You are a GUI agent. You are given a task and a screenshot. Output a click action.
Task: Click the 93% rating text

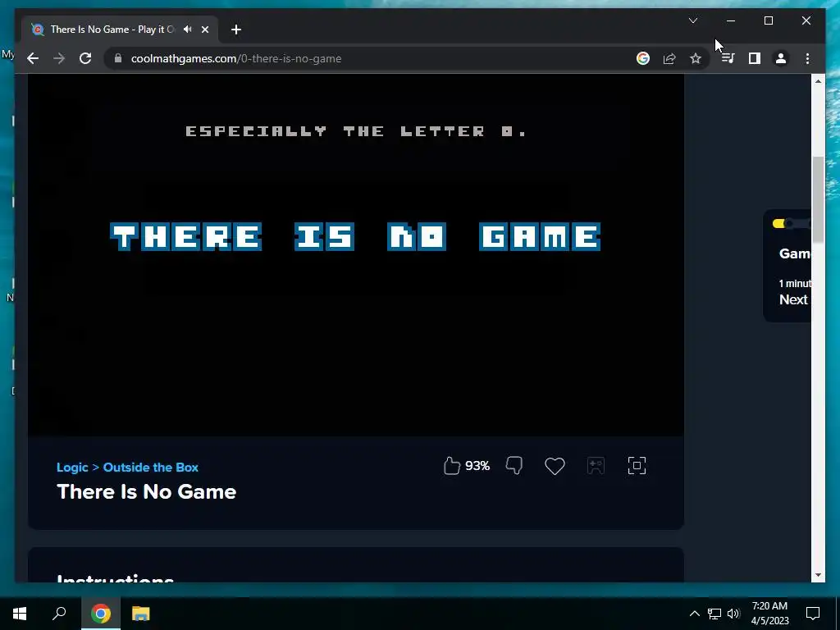[x=477, y=466]
